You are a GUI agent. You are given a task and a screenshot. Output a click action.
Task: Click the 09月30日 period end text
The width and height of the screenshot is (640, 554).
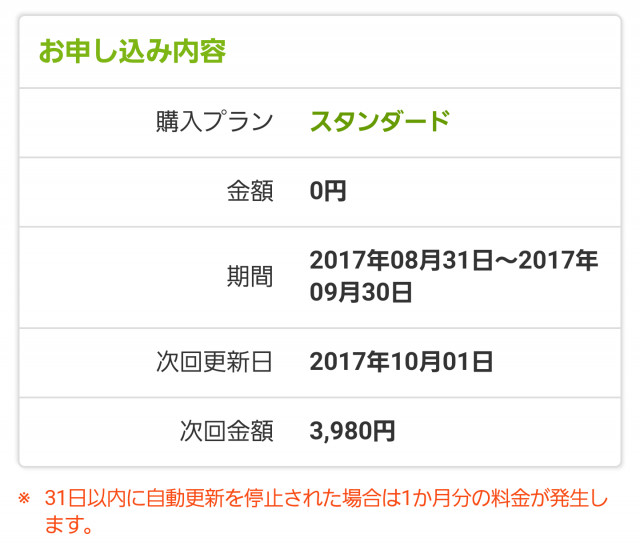pos(361,292)
